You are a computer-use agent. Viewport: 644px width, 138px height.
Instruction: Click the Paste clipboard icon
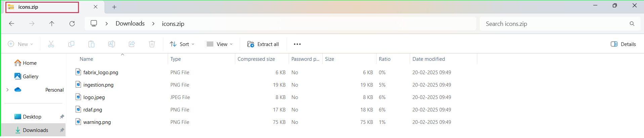click(x=91, y=44)
